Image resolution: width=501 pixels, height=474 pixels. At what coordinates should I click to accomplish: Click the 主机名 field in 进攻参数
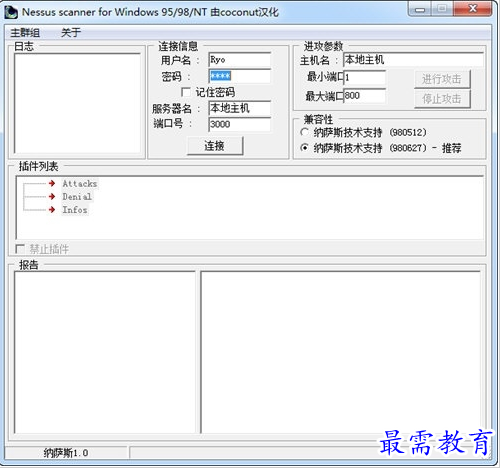tap(413, 60)
